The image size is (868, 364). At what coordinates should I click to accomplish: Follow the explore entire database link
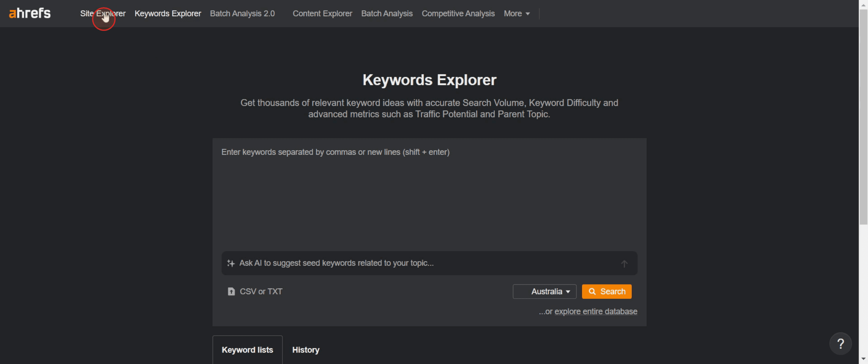click(x=596, y=311)
